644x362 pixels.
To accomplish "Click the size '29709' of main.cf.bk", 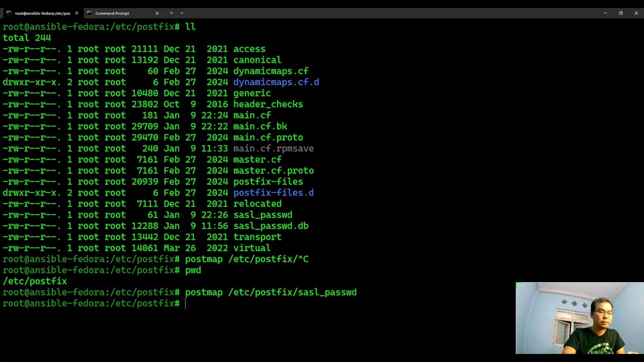I will [145, 126].
